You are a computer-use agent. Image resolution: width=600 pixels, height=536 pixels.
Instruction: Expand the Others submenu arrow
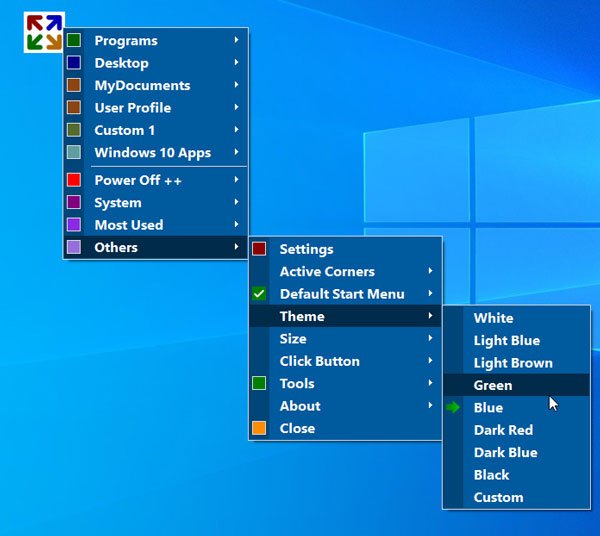click(x=236, y=247)
